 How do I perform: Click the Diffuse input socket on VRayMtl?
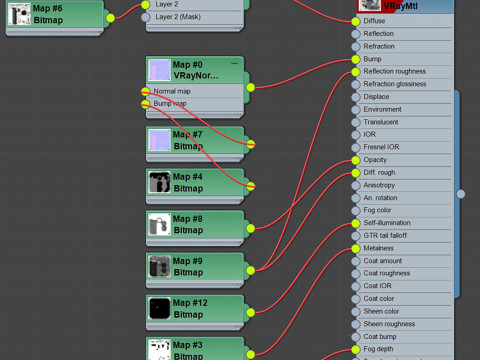pyautogui.click(x=356, y=21)
